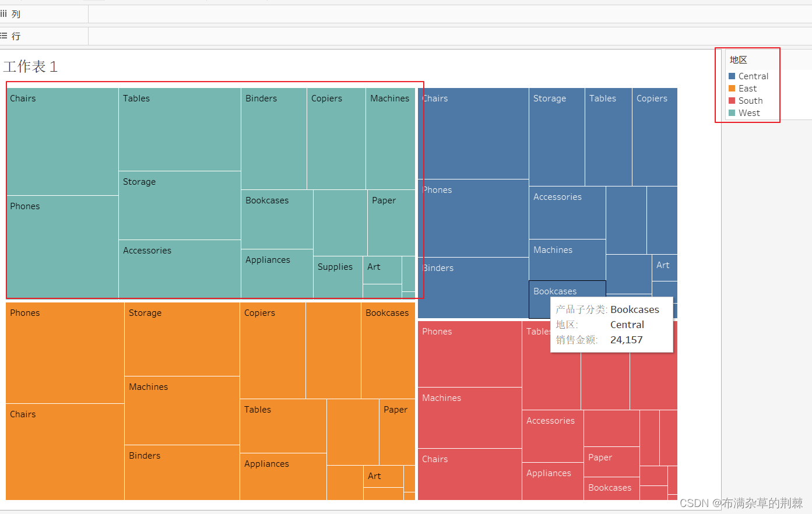This screenshot has width=812, height=514.
Task: Select the West Phones tile
Action: click(x=62, y=247)
